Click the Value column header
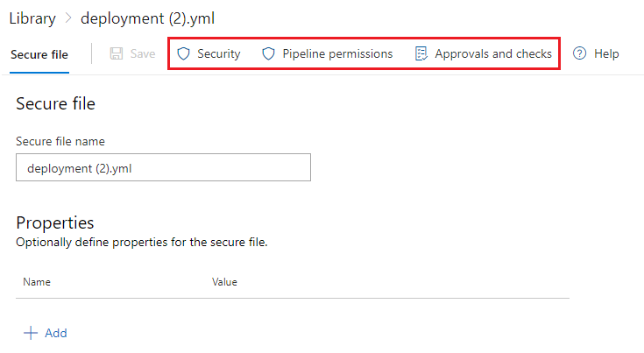Viewport: 644px width, 353px height. [x=224, y=283]
